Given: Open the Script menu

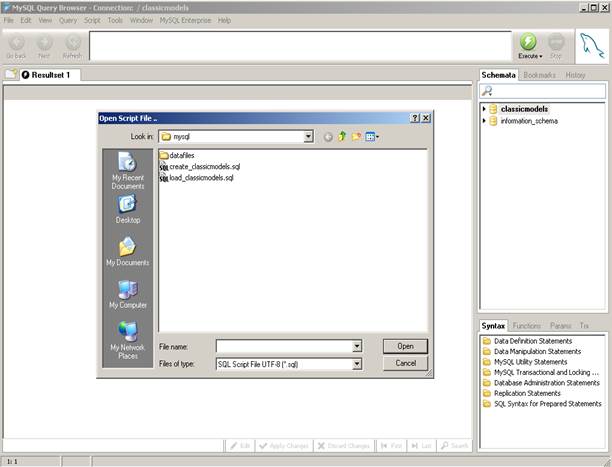Looking at the screenshot, I should coord(92,20).
